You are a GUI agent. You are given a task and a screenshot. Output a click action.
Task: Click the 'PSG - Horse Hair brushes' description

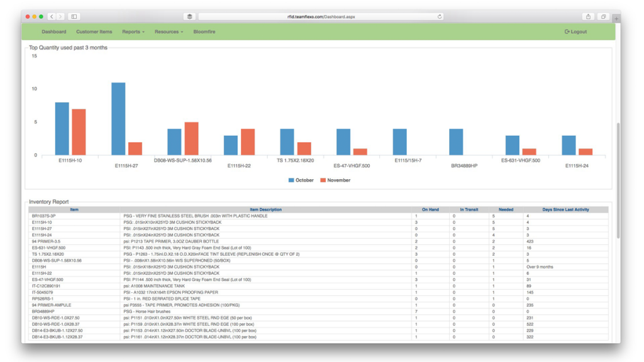click(147, 312)
